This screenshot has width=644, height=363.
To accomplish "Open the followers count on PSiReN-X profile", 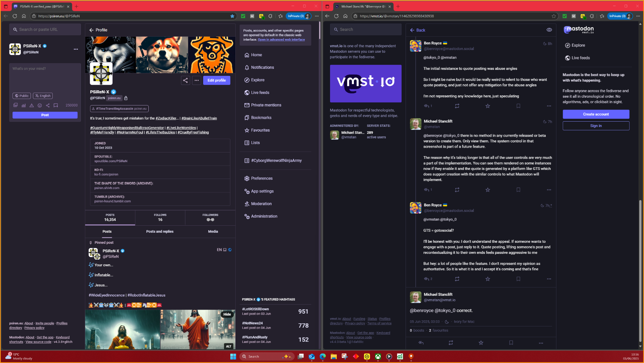I will tap(210, 218).
